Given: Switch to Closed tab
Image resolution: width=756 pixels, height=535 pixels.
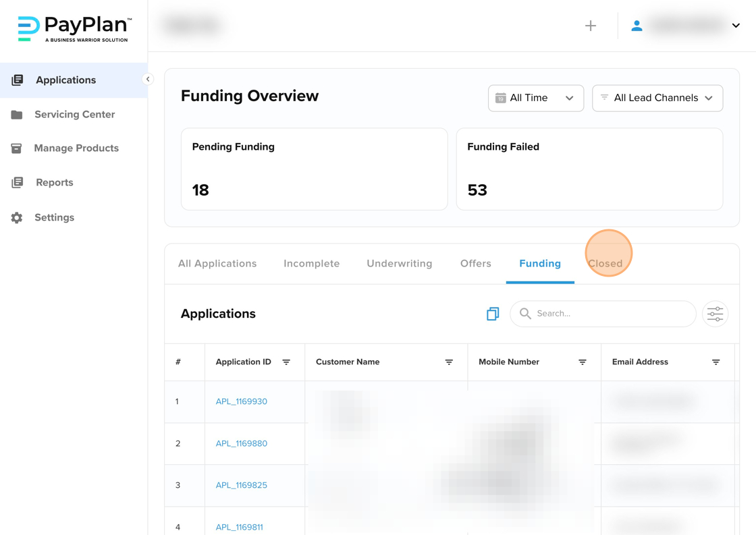Looking at the screenshot, I should coord(605,264).
